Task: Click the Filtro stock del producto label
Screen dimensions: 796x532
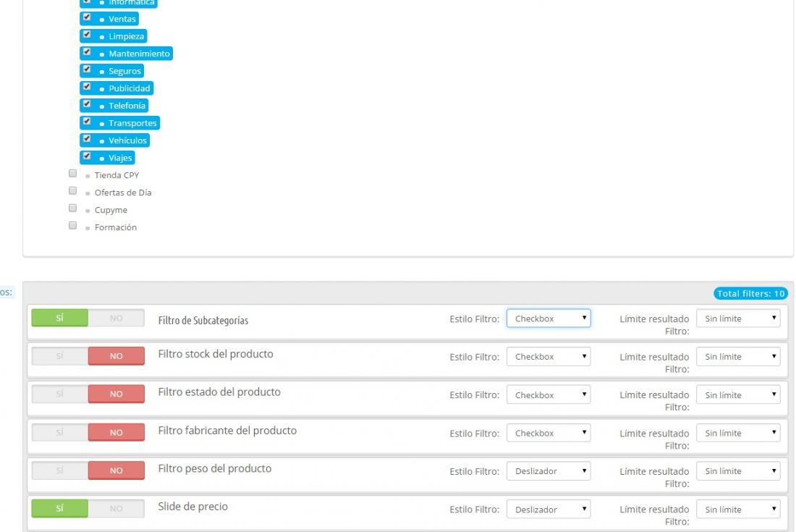Action: [215, 354]
